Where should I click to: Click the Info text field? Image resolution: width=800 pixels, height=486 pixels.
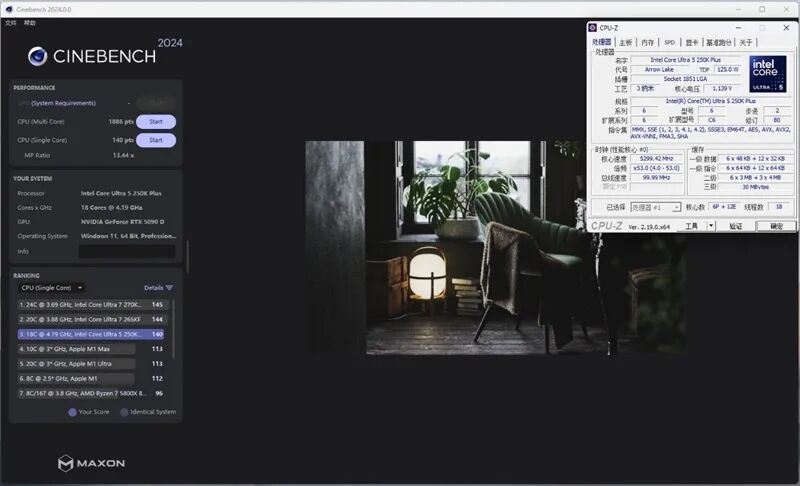(126, 251)
